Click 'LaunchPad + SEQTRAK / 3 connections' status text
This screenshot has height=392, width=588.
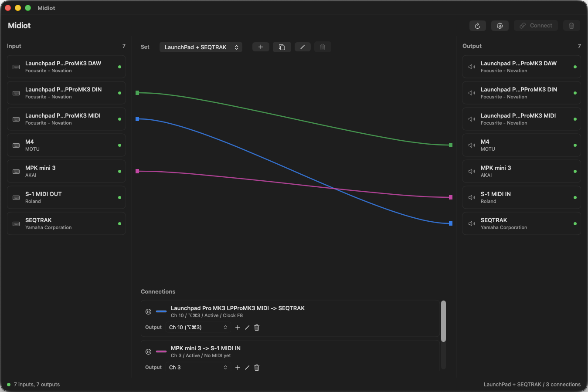(532, 385)
